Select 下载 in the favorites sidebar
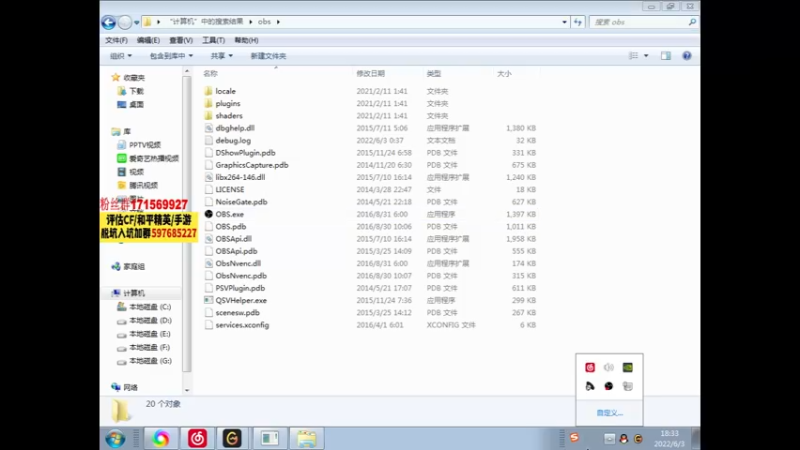This screenshot has width=800, height=450. point(136,91)
